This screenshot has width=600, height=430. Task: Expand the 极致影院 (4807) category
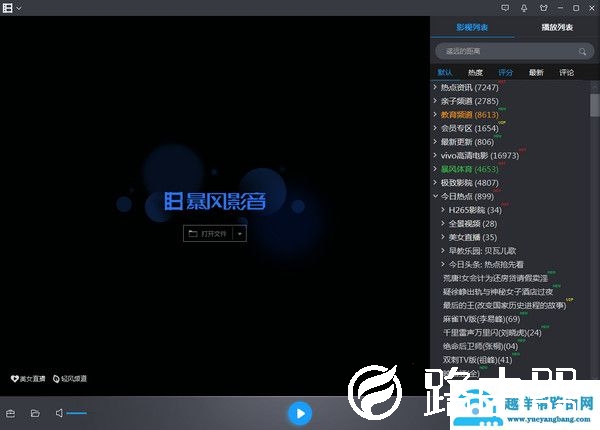435,182
